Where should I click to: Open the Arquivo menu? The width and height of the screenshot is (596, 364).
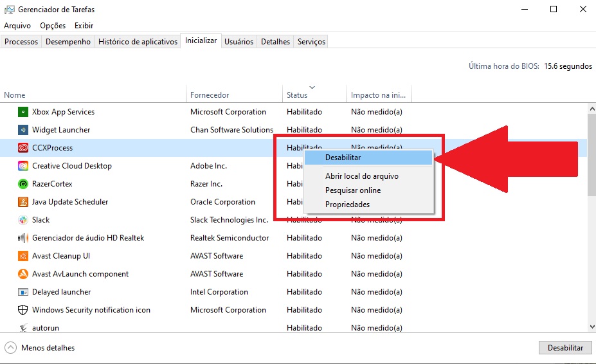pos(17,26)
